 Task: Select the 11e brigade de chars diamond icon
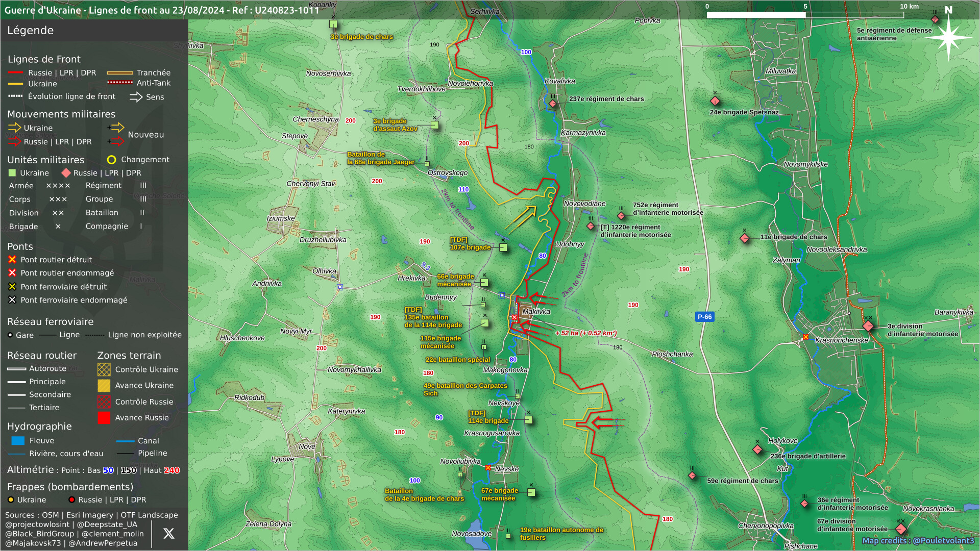(x=745, y=238)
